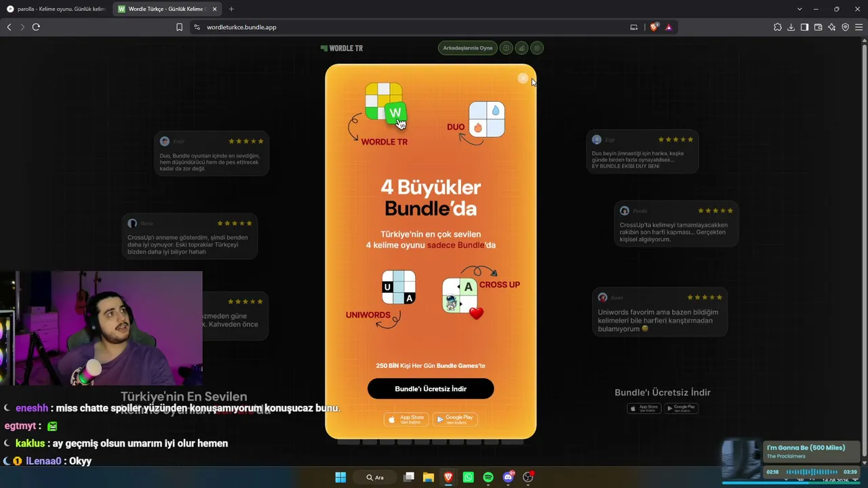868x488 pixels.
Task: Click The Proclaimers artist name
Action: point(785,456)
